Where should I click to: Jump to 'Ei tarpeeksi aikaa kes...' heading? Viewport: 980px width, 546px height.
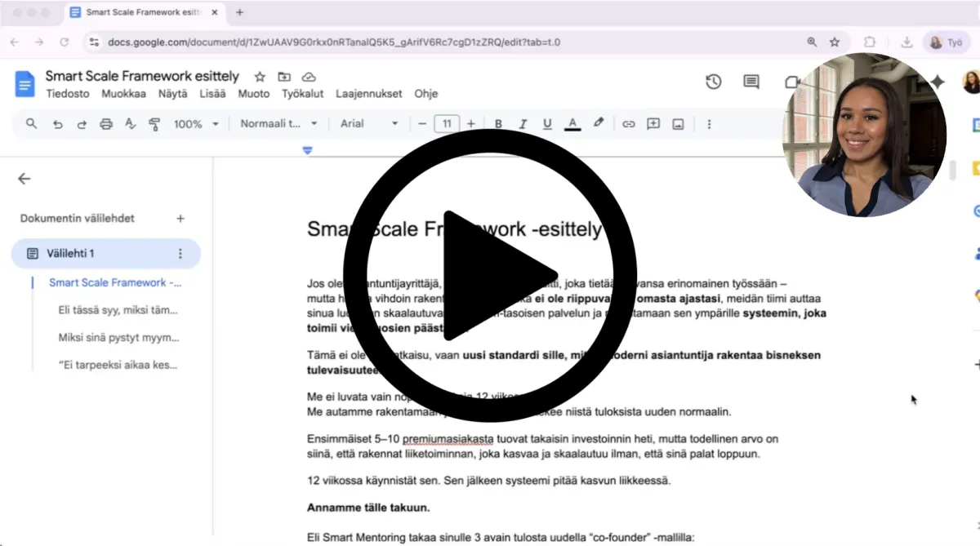(118, 365)
